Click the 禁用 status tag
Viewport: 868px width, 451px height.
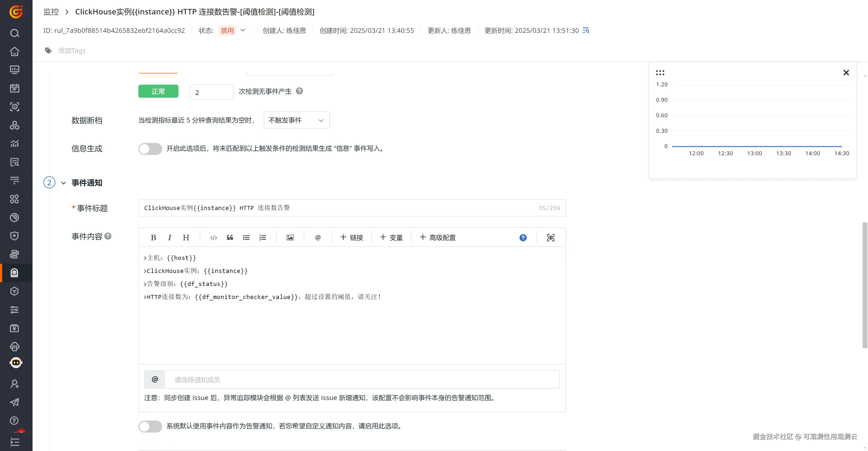tap(227, 30)
